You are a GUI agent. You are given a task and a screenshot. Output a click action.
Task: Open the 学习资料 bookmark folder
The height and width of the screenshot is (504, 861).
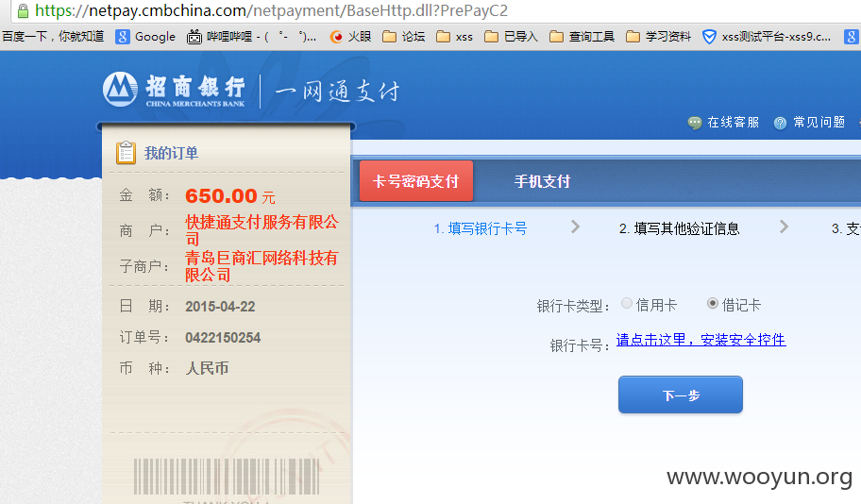pos(658,37)
